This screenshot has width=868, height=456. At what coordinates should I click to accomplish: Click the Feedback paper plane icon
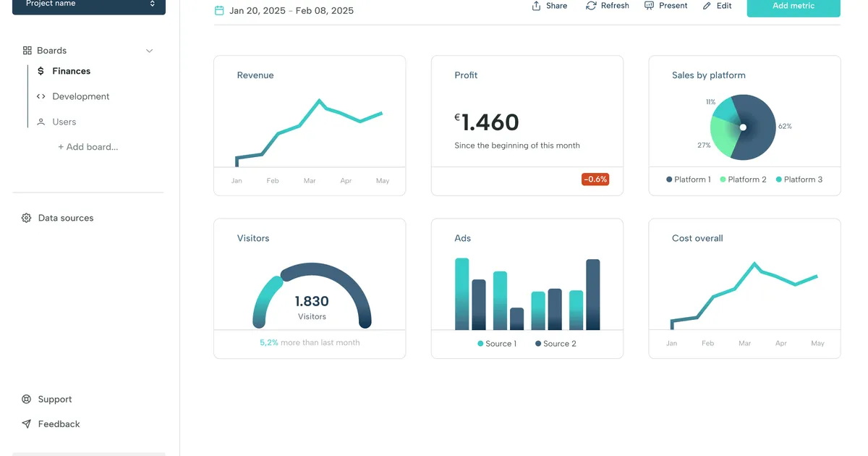point(27,424)
